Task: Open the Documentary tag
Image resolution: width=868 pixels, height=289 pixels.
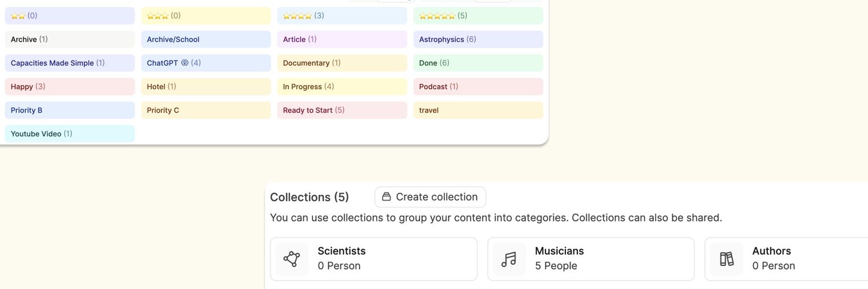Action: pyautogui.click(x=341, y=63)
